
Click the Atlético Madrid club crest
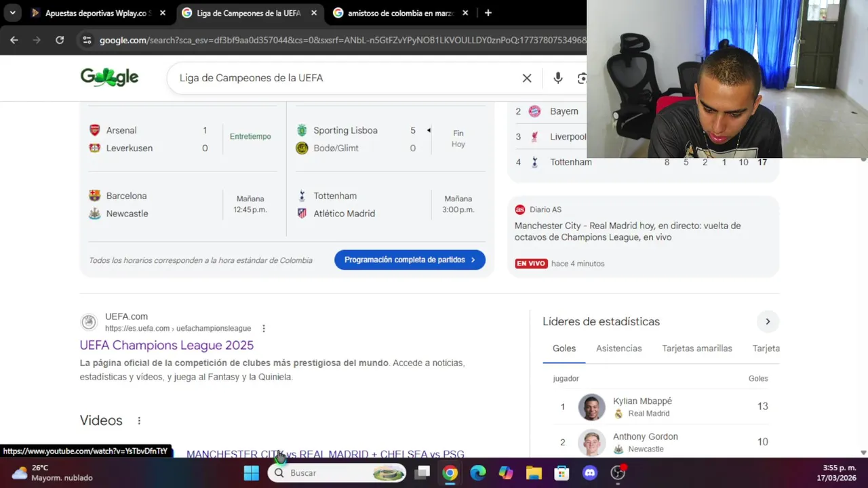(302, 213)
